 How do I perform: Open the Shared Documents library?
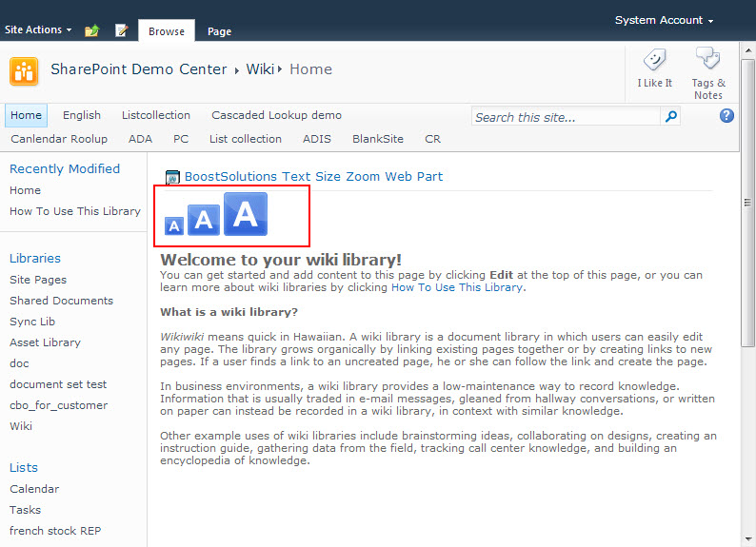61,301
